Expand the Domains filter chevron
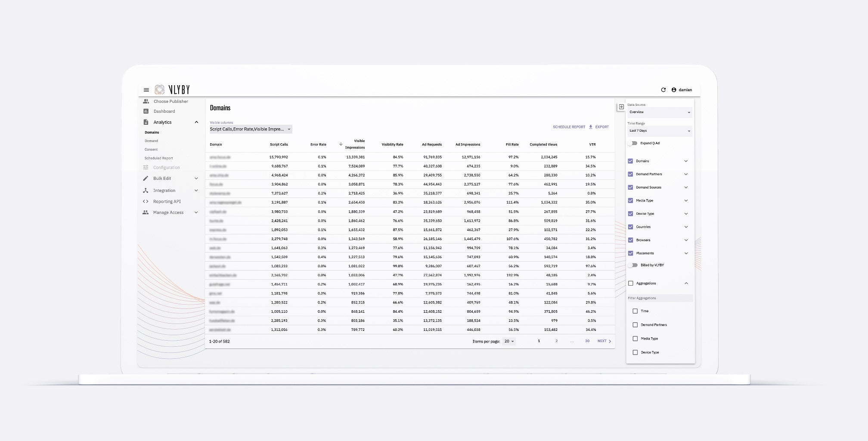The width and height of the screenshot is (868, 441). [686, 161]
